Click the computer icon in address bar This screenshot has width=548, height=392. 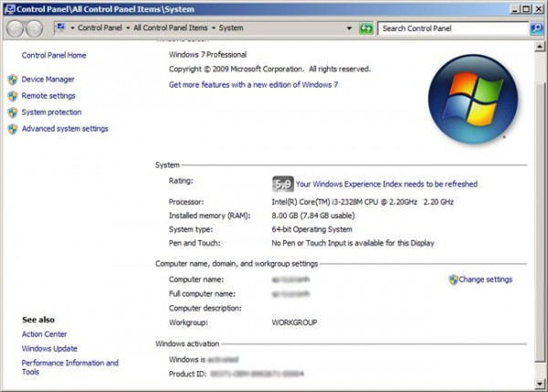click(x=61, y=27)
